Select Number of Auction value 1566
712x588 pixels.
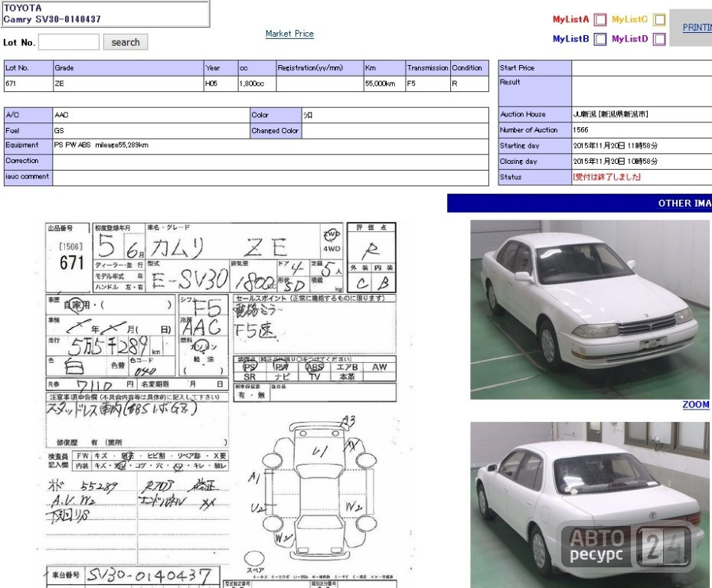click(x=580, y=130)
